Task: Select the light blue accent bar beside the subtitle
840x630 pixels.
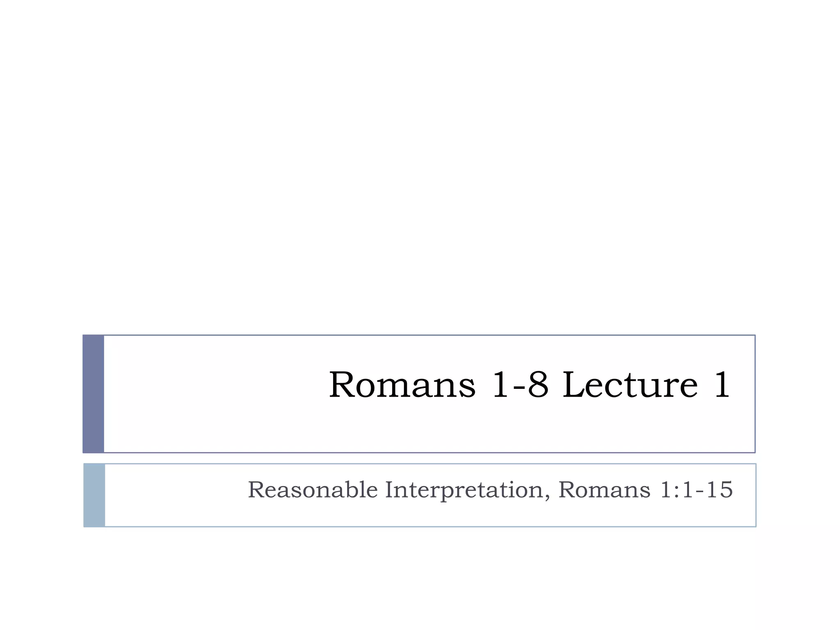Action: click(94, 495)
